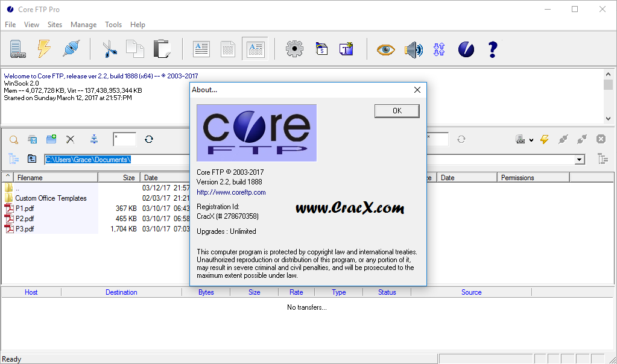Viewport: 617px width, 364px height.
Task: Click the blue down-arrow icon in local pane toolbar
Action: pos(94,139)
